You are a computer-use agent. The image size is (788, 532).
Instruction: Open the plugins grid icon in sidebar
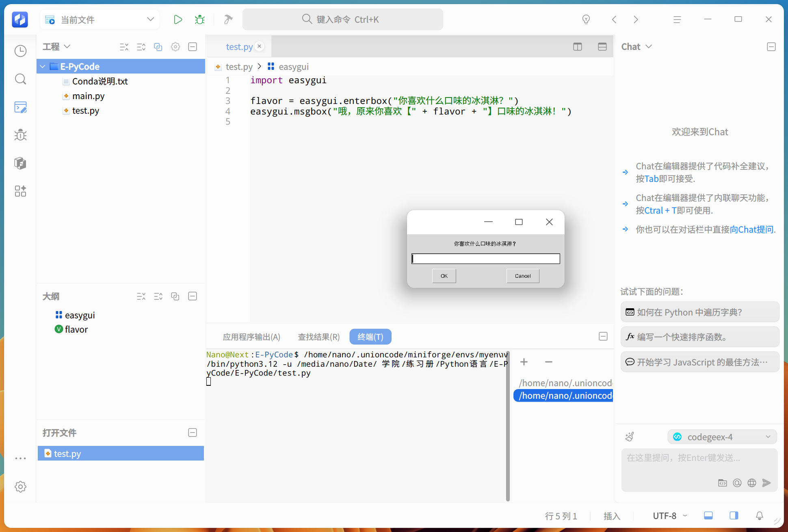point(20,191)
